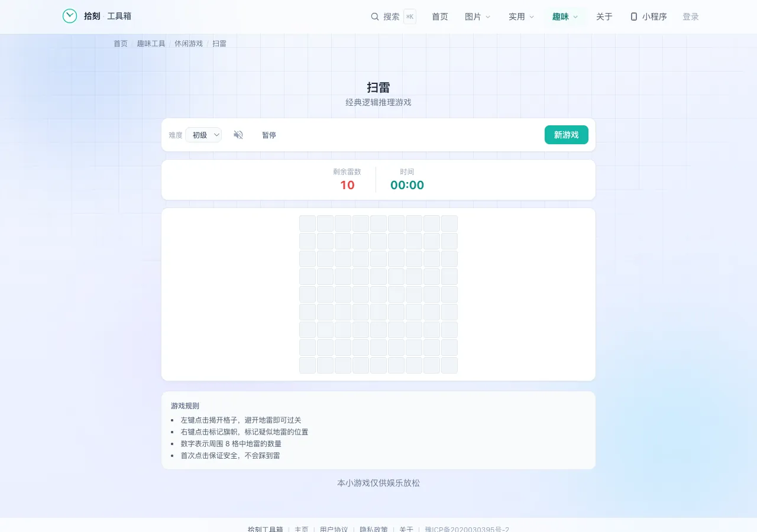Reveal first row, fifth column minefield cell

point(378,223)
